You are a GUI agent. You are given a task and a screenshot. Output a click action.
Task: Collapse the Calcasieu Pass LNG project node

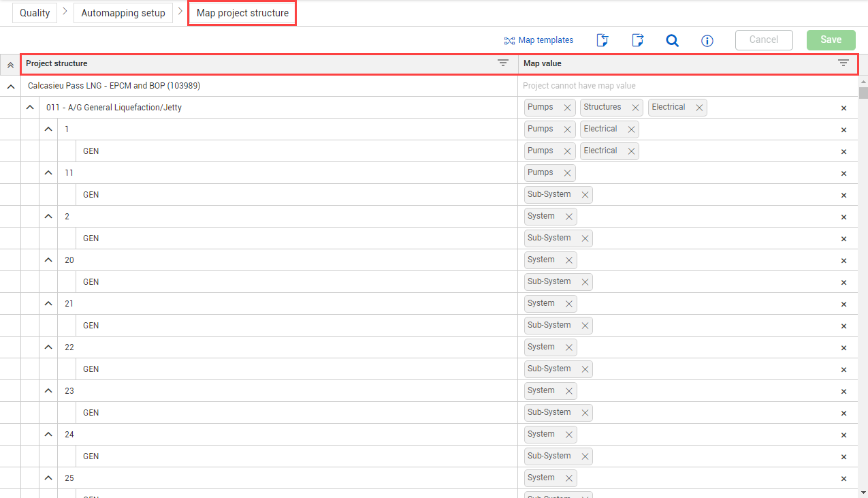10,87
